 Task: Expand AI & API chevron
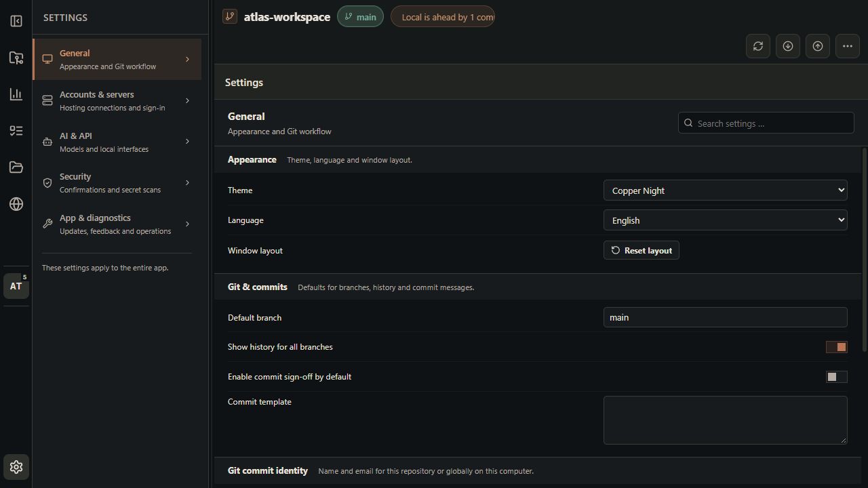(x=188, y=142)
